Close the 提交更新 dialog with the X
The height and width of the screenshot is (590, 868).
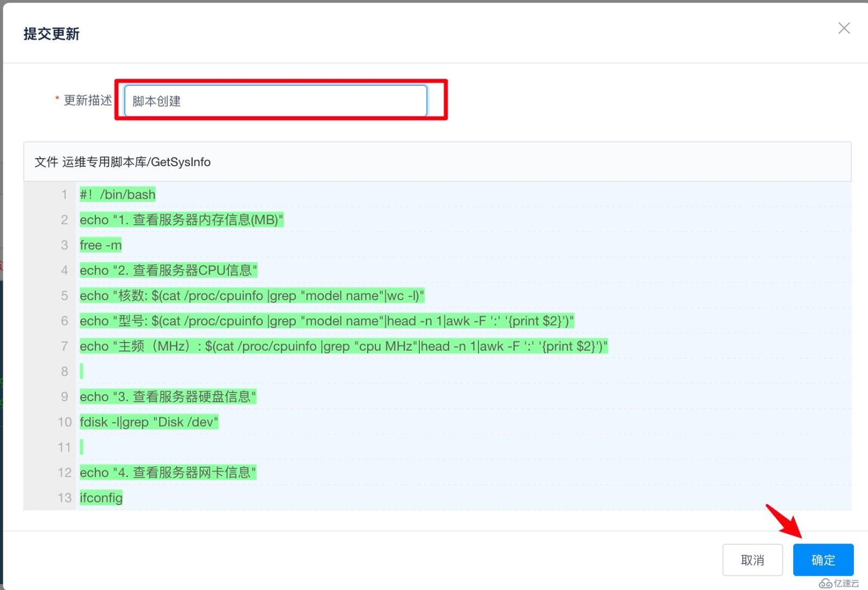click(x=844, y=28)
